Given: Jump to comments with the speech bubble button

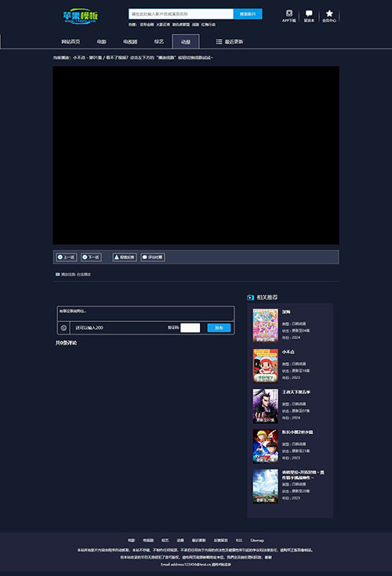Looking at the screenshot, I should point(153,257).
